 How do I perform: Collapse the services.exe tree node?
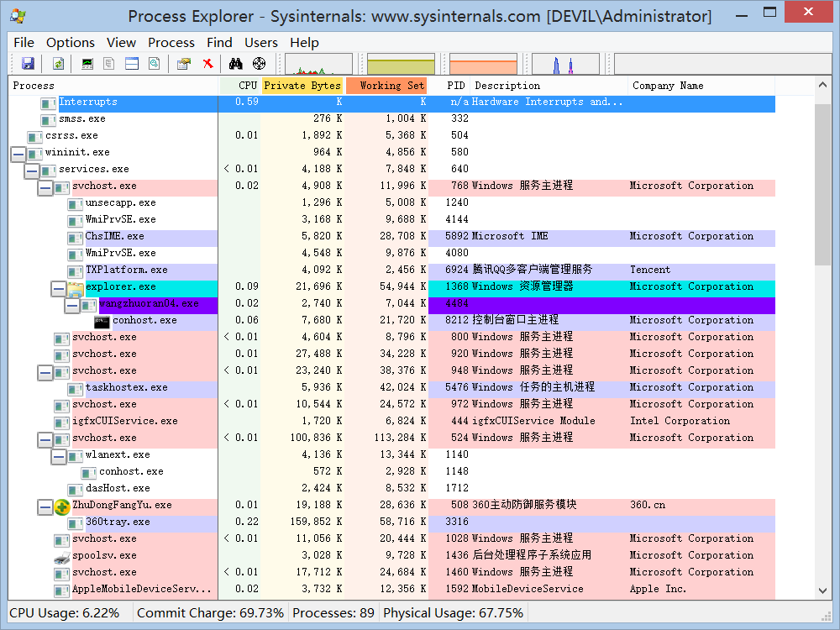(x=32, y=171)
